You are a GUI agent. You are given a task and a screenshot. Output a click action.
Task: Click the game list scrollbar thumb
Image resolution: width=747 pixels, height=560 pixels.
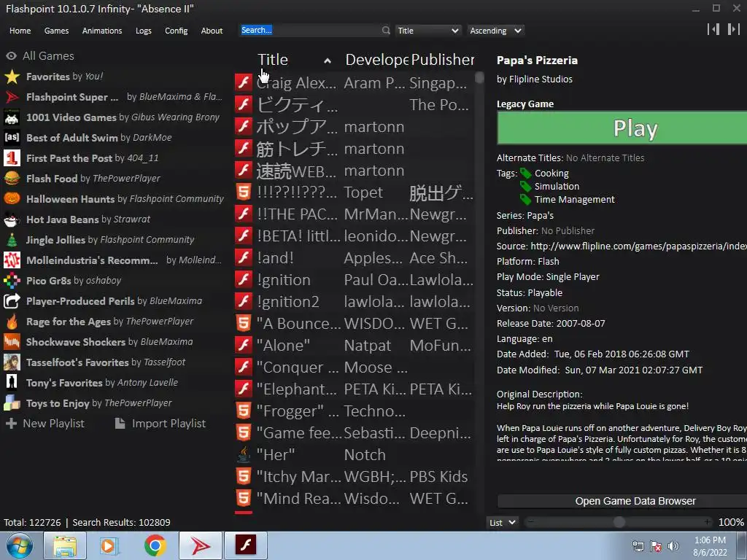[479, 77]
